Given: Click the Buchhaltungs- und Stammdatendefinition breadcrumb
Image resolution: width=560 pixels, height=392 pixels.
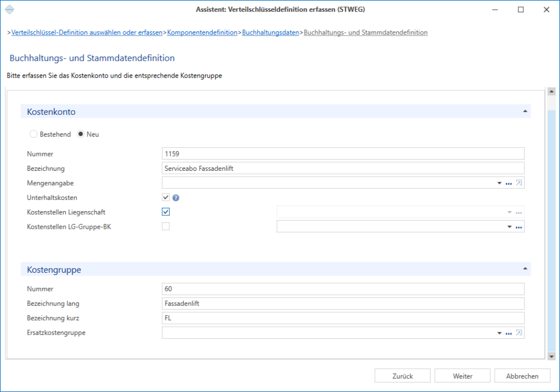Looking at the screenshot, I should coord(365,32).
